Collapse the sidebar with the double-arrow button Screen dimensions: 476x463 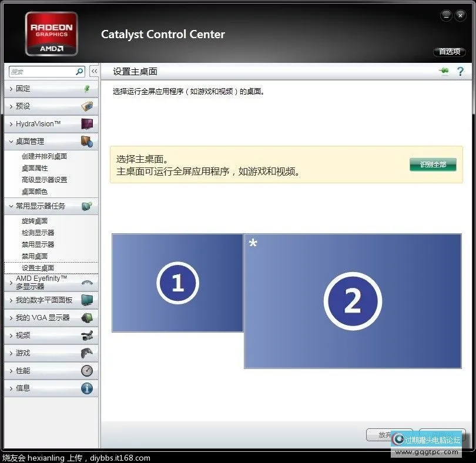point(94,71)
